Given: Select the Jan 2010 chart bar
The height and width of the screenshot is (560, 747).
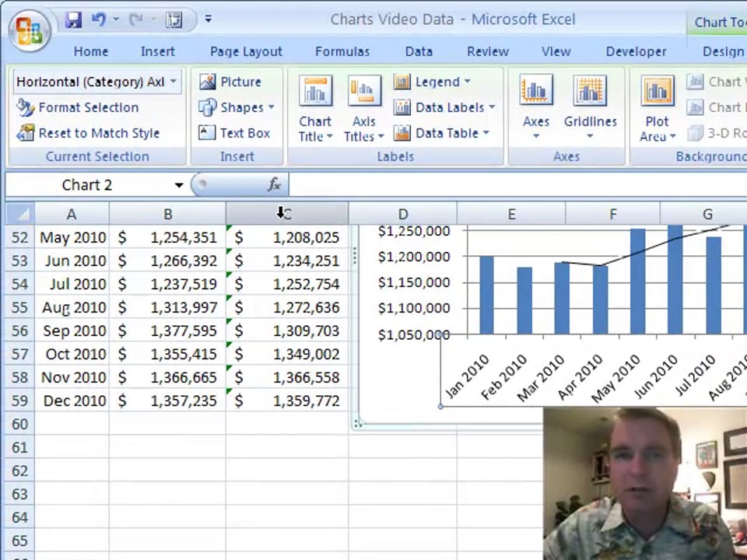Looking at the screenshot, I should tap(486, 296).
